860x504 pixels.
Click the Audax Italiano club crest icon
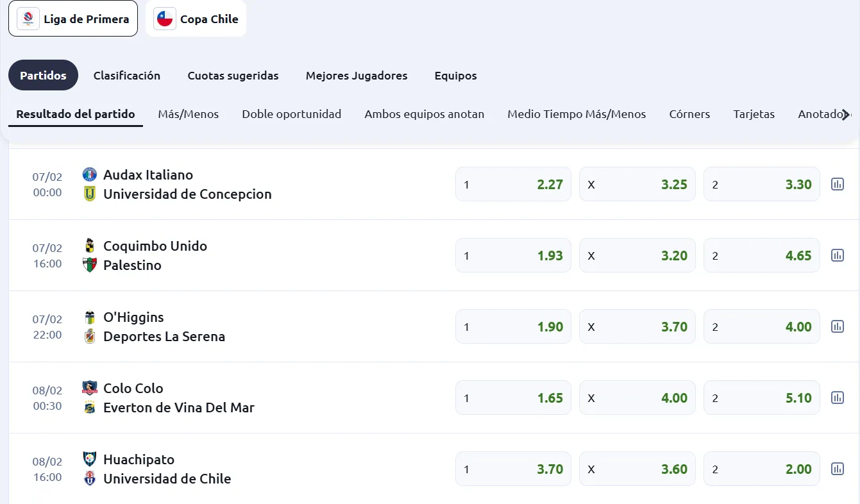pyautogui.click(x=89, y=174)
